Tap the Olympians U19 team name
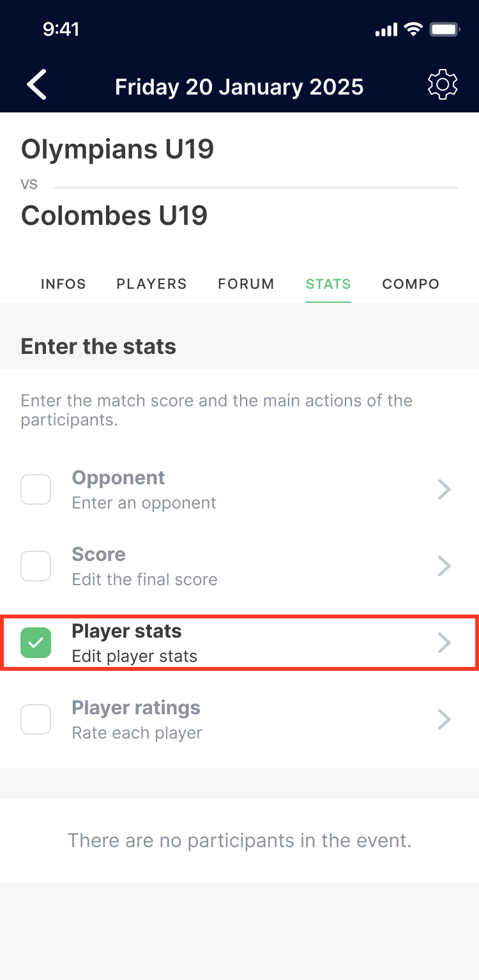Image resolution: width=479 pixels, height=980 pixels. click(118, 149)
